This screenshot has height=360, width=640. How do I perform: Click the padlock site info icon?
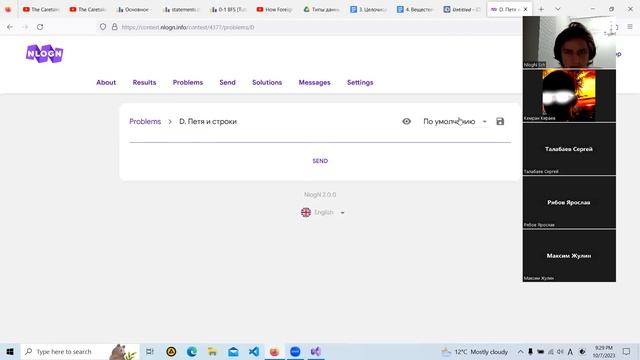click(x=115, y=27)
